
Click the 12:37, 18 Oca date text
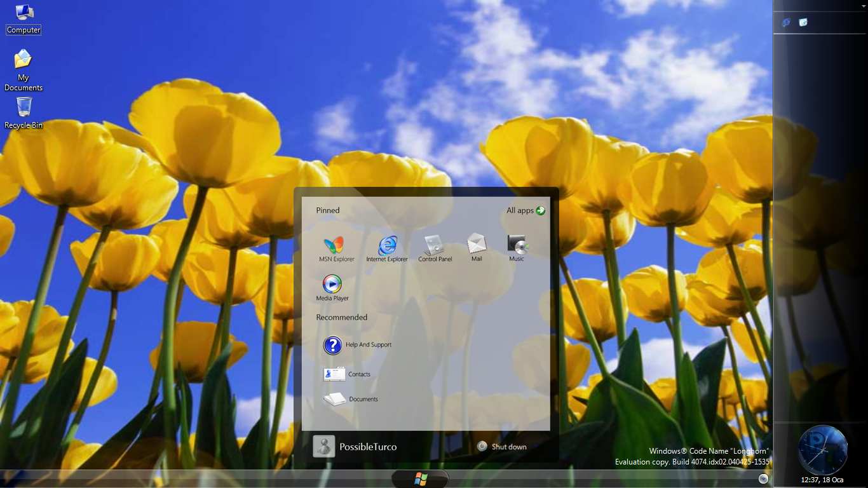click(x=822, y=480)
